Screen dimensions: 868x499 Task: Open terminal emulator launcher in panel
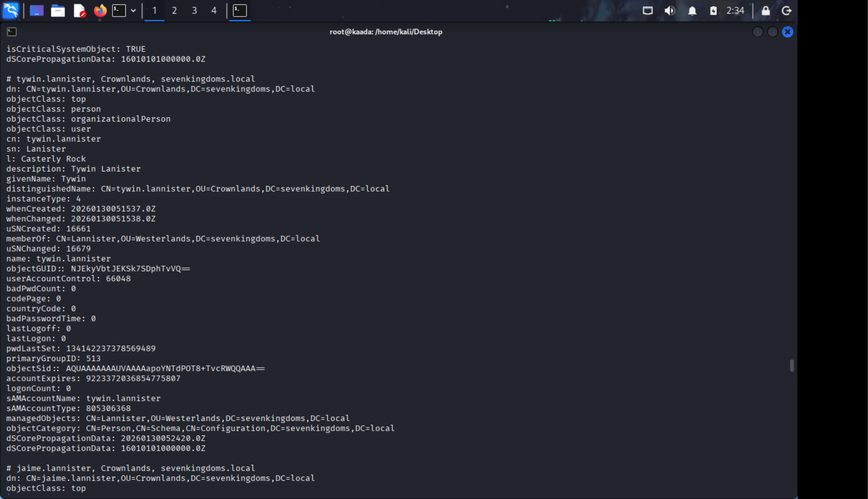pyautogui.click(x=119, y=10)
